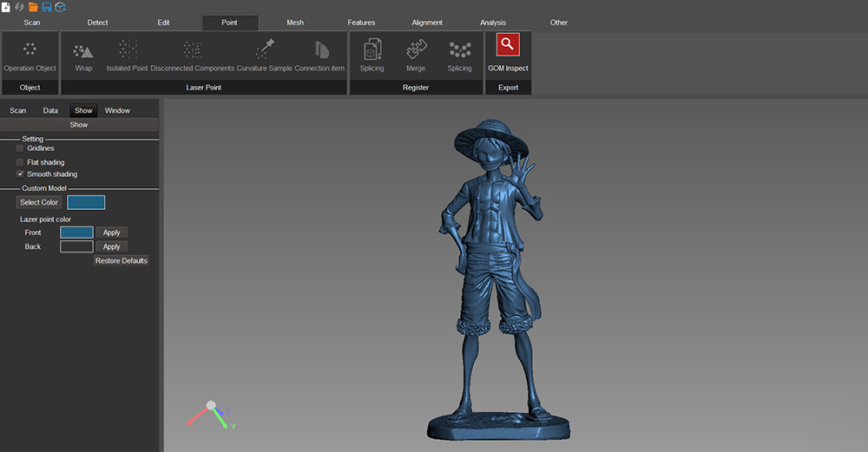The width and height of the screenshot is (868, 452).
Task: Switch to side panel Data tab
Action: click(50, 111)
